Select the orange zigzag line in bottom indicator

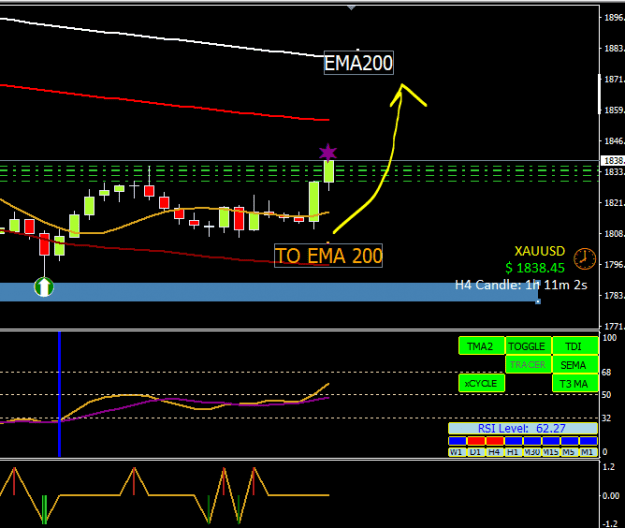tap(165, 495)
